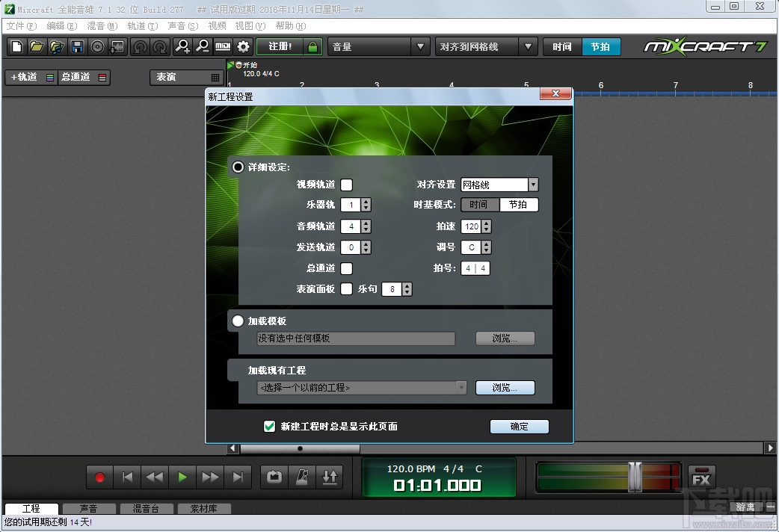This screenshot has width=779, height=532.
Task: Open the burn CD icon
Action: click(98, 46)
